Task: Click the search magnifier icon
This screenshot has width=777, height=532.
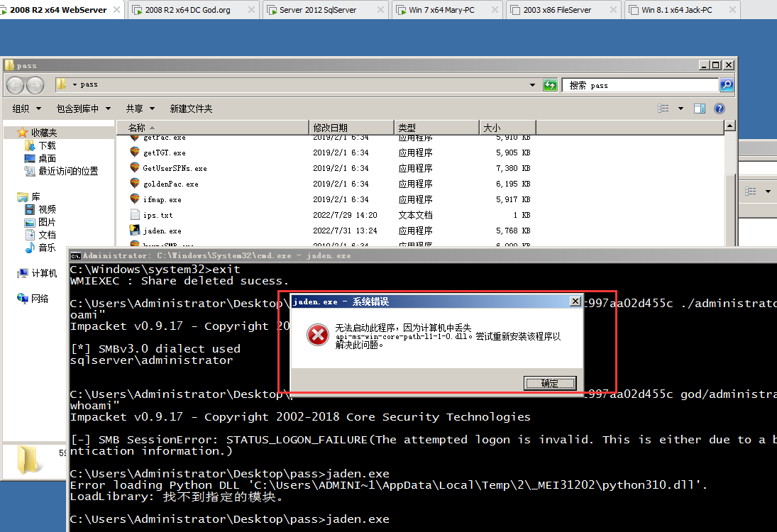Action: (726, 85)
